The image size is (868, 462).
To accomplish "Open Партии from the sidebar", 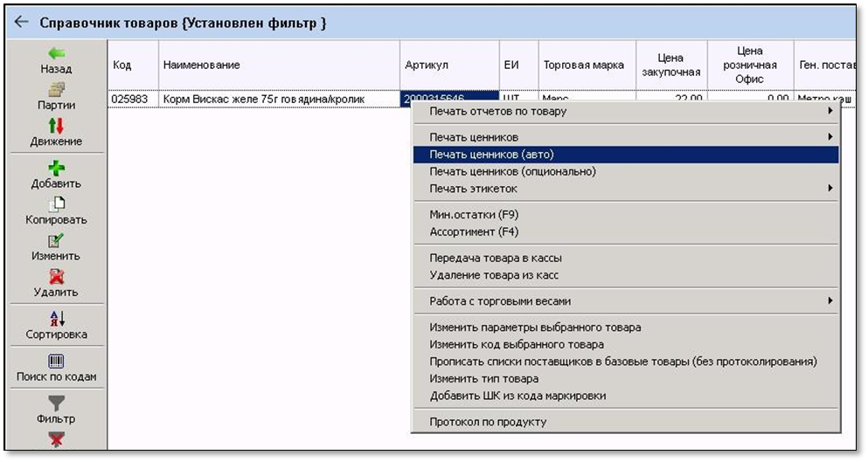I will click(x=56, y=90).
